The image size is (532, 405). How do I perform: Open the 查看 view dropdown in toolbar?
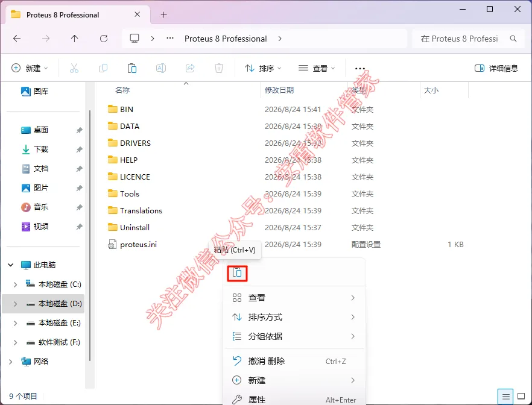click(x=317, y=69)
